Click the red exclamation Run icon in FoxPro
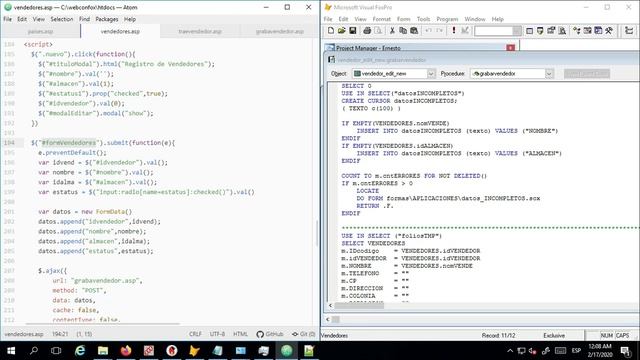Image resolution: width=640 pixels, height=360 pixels. pos(453,31)
